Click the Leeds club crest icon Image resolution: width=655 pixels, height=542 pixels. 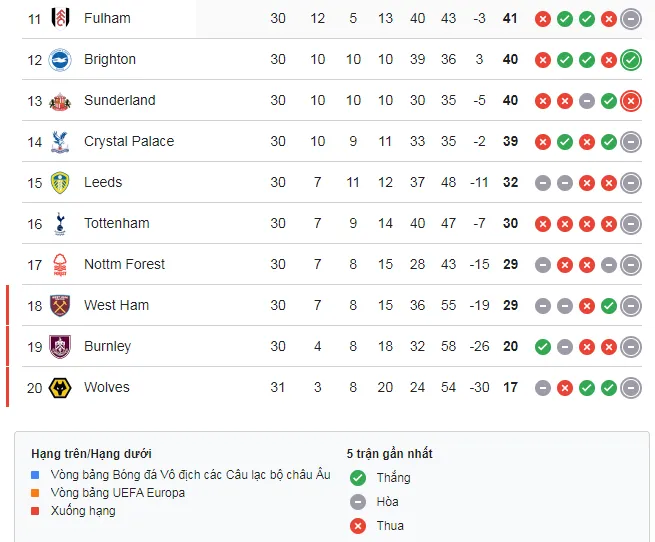[60, 182]
